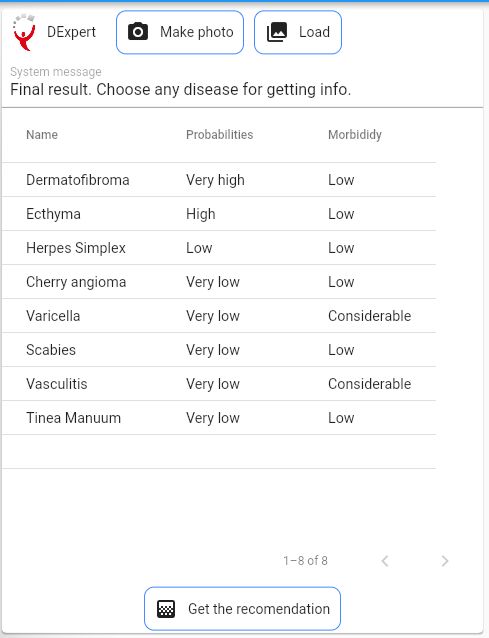Click the Load button
Image resolution: width=489 pixels, height=638 pixels.
pos(298,32)
